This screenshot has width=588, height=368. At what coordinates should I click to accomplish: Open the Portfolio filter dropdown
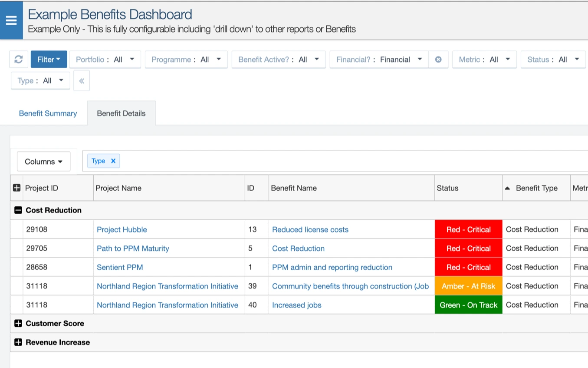click(105, 60)
